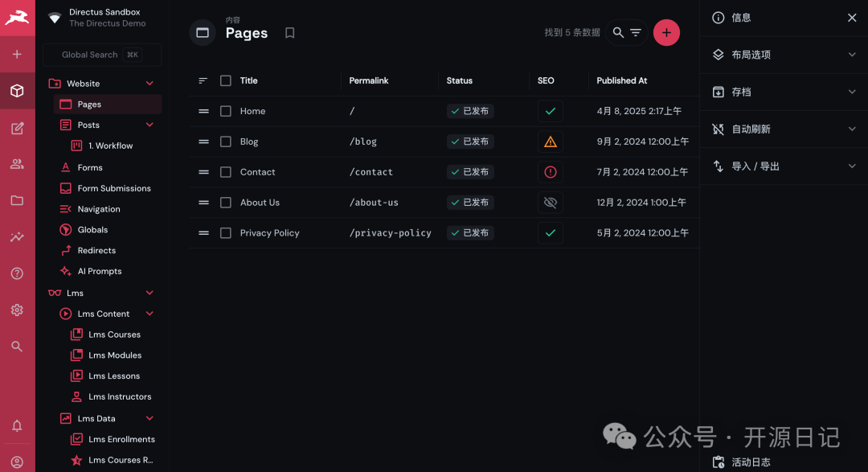Image resolution: width=868 pixels, height=472 pixels.
Task: Open the Users module icon
Action: coord(17,164)
